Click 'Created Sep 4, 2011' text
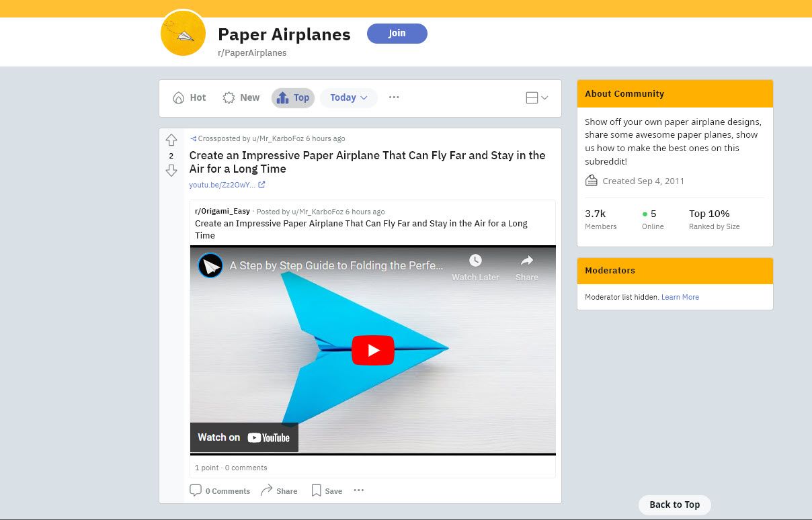This screenshot has height=520, width=812. (x=644, y=181)
